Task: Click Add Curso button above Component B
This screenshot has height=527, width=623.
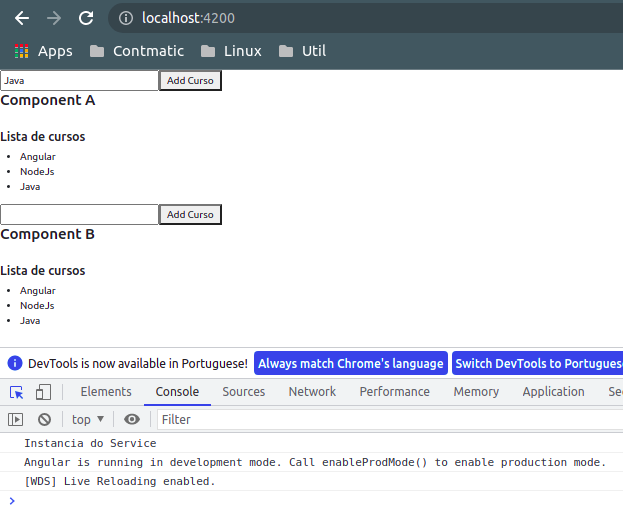Action: (190, 215)
